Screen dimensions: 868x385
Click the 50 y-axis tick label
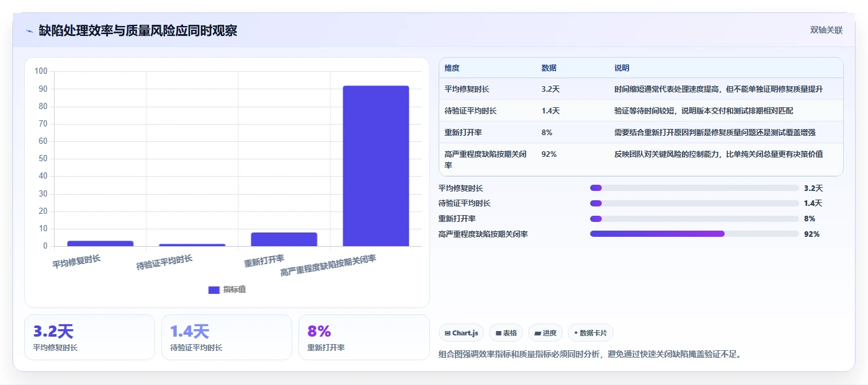43,159
